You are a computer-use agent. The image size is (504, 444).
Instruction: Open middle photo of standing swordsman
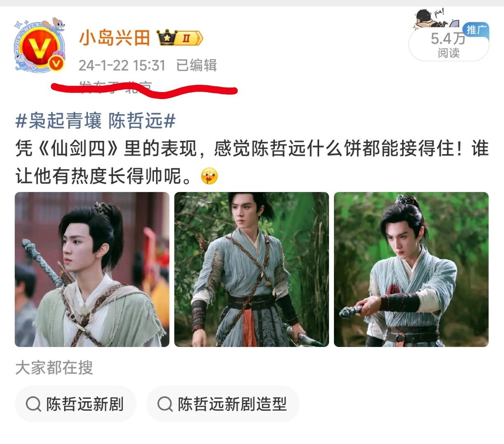252,270
